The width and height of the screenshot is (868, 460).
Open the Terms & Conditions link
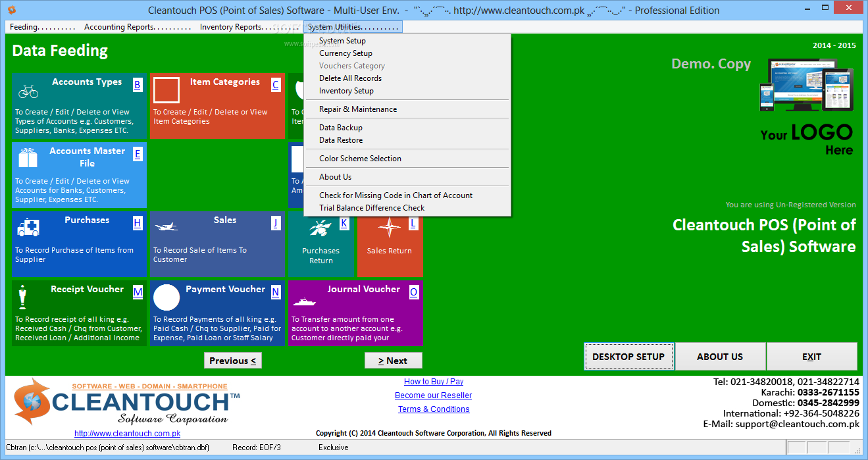pyautogui.click(x=434, y=409)
